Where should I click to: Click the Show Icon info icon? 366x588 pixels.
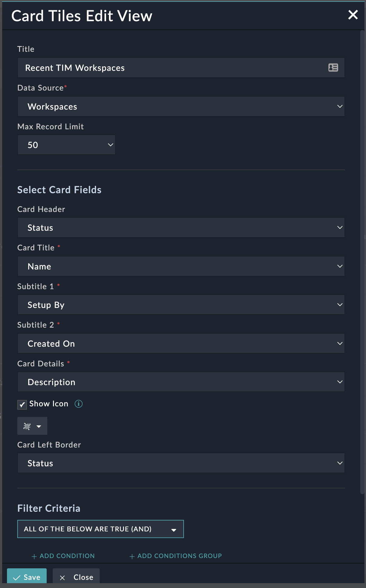click(x=78, y=404)
